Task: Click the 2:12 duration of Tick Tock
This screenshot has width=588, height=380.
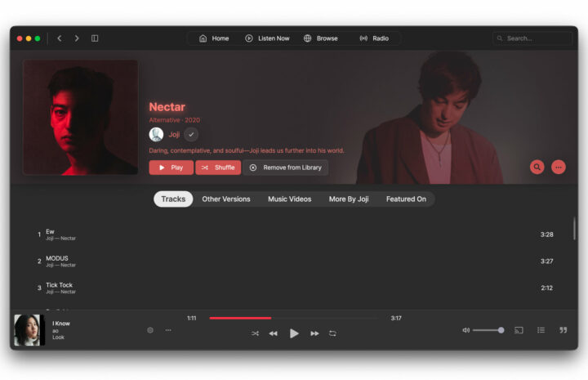Action: point(546,288)
